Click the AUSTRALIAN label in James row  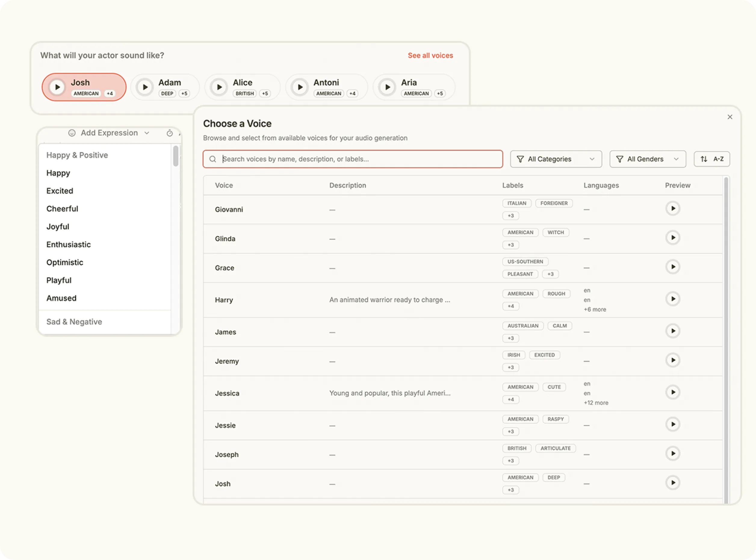click(x=522, y=326)
